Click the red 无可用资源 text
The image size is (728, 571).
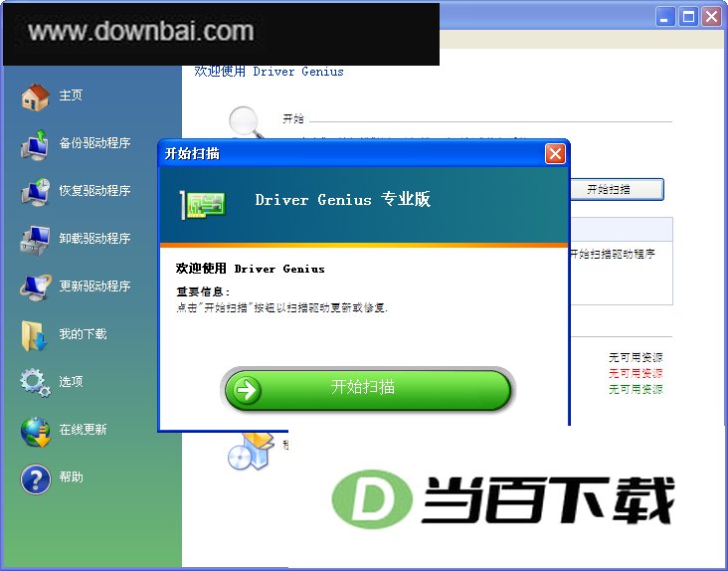tap(636, 373)
